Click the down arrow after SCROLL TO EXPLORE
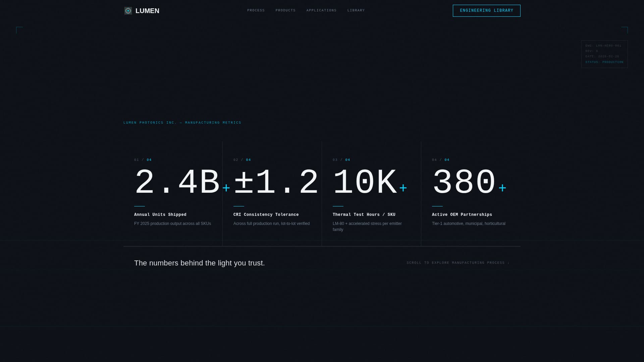Image resolution: width=644 pixels, height=362 pixels. click(x=508, y=263)
